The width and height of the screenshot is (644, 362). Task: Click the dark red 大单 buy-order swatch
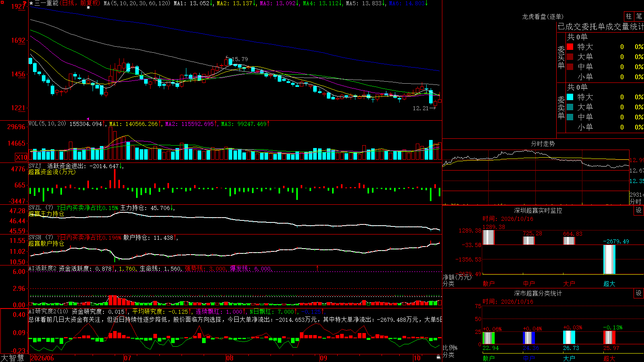point(570,57)
